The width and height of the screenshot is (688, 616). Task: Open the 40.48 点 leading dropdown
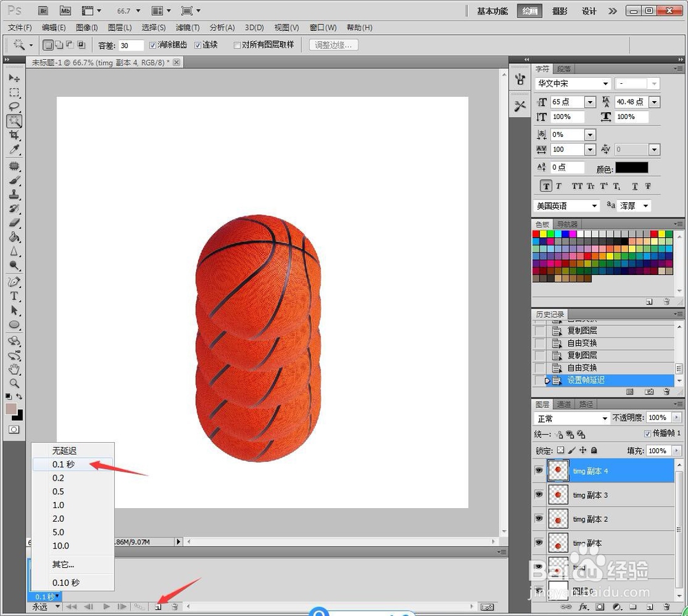click(654, 102)
